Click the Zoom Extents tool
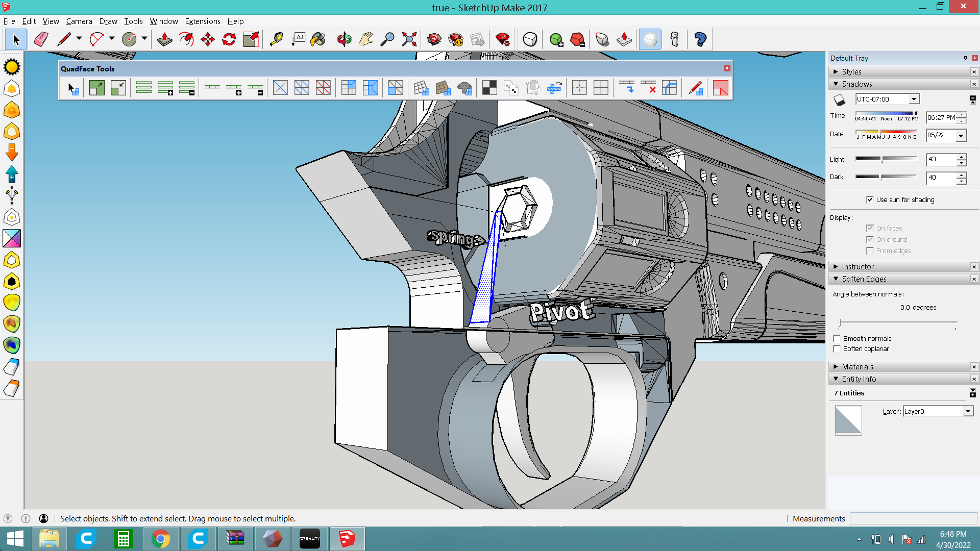The width and height of the screenshot is (980, 551). (x=409, y=39)
